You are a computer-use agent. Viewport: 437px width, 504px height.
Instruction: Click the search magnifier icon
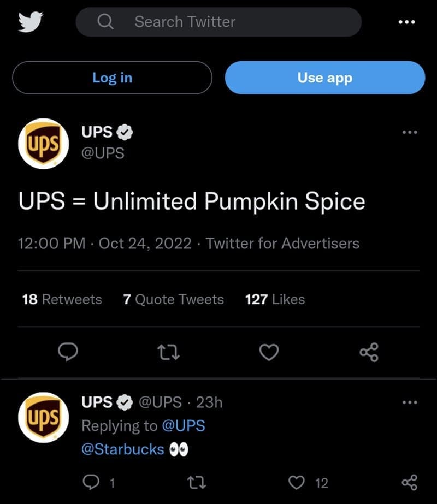tap(105, 22)
